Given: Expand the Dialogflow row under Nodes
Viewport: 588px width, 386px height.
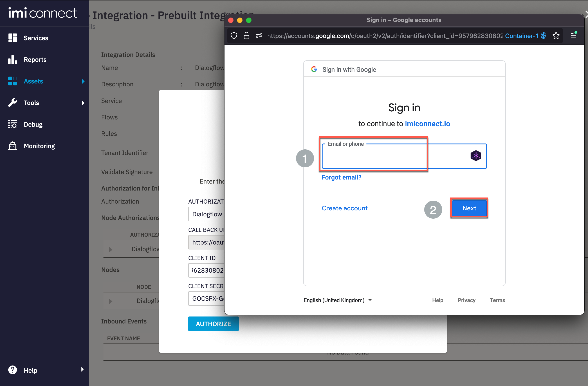Looking at the screenshot, I should (x=110, y=301).
